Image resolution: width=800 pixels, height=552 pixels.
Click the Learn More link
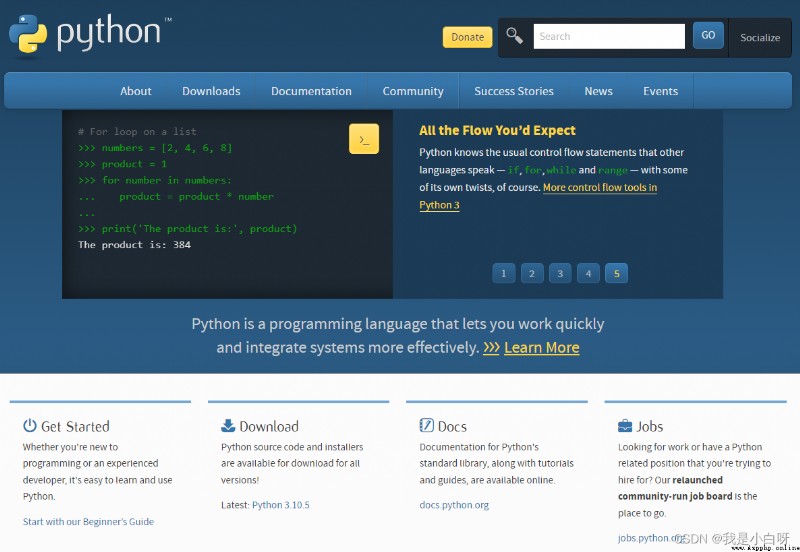pos(541,347)
